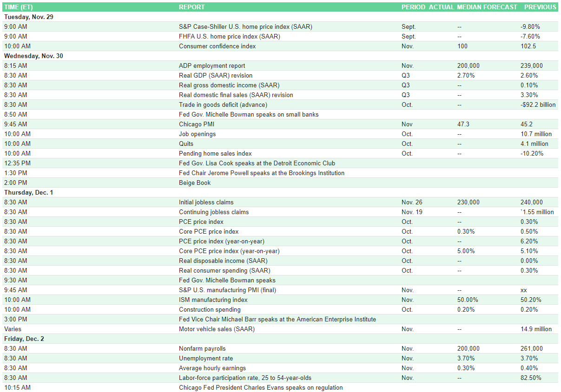Select previous value 239,000
The width and height of the screenshot is (561, 392).
click(532, 65)
